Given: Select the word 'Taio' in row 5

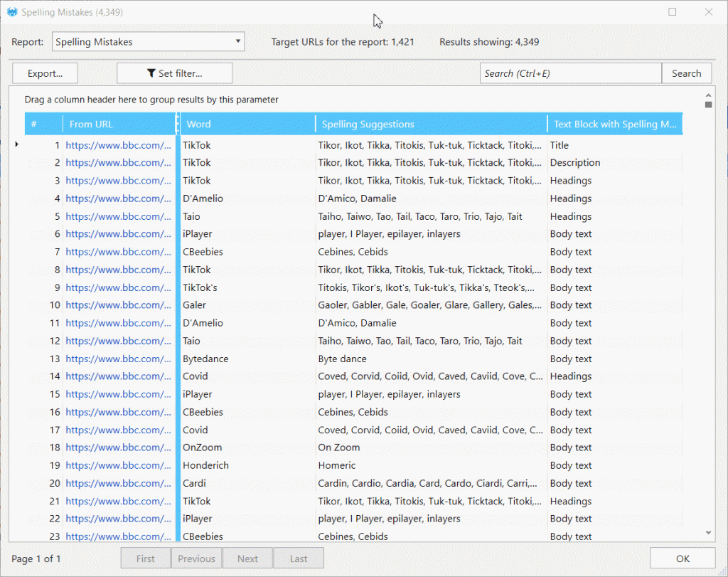Looking at the screenshot, I should click(191, 216).
